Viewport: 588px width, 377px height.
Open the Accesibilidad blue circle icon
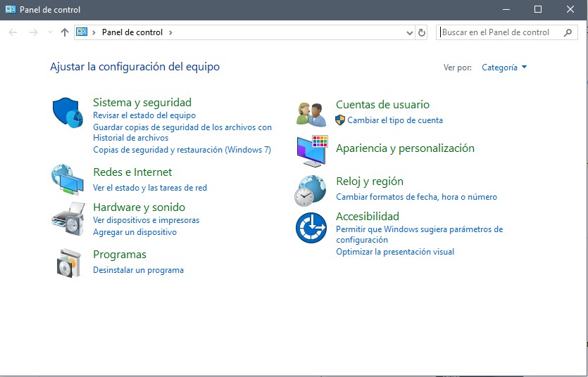[x=311, y=228]
